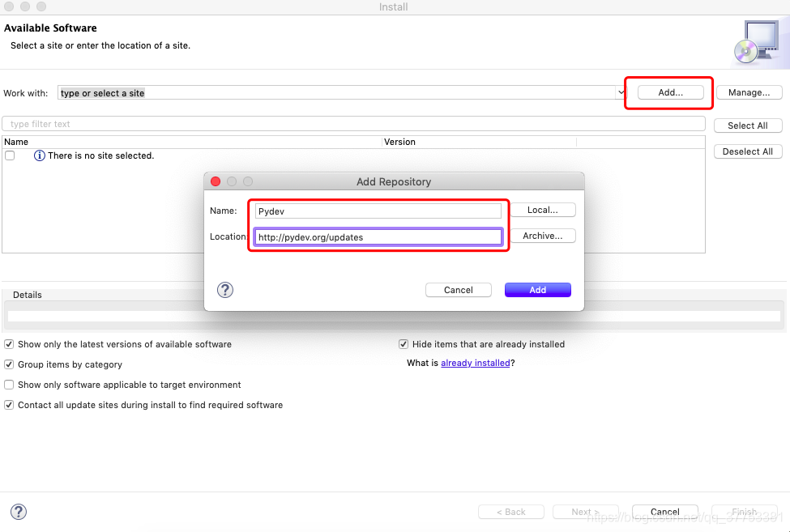Click the repository Name field containing Pydev

click(x=378, y=211)
